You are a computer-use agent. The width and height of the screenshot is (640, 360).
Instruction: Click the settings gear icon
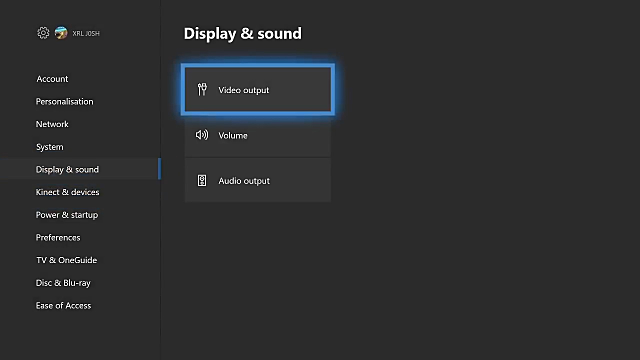point(43,33)
